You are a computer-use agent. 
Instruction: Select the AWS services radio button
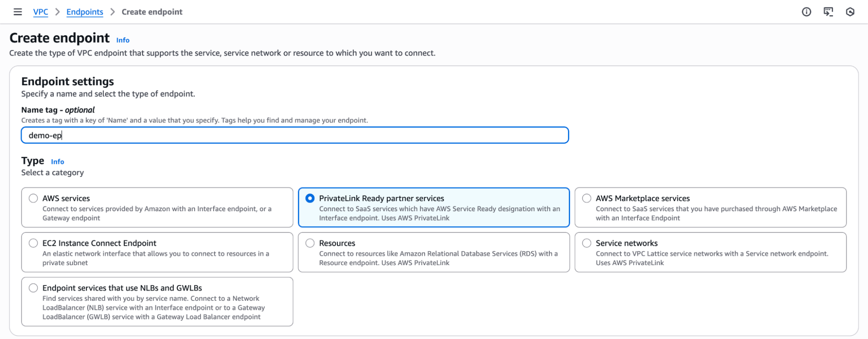pyautogui.click(x=33, y=199)
